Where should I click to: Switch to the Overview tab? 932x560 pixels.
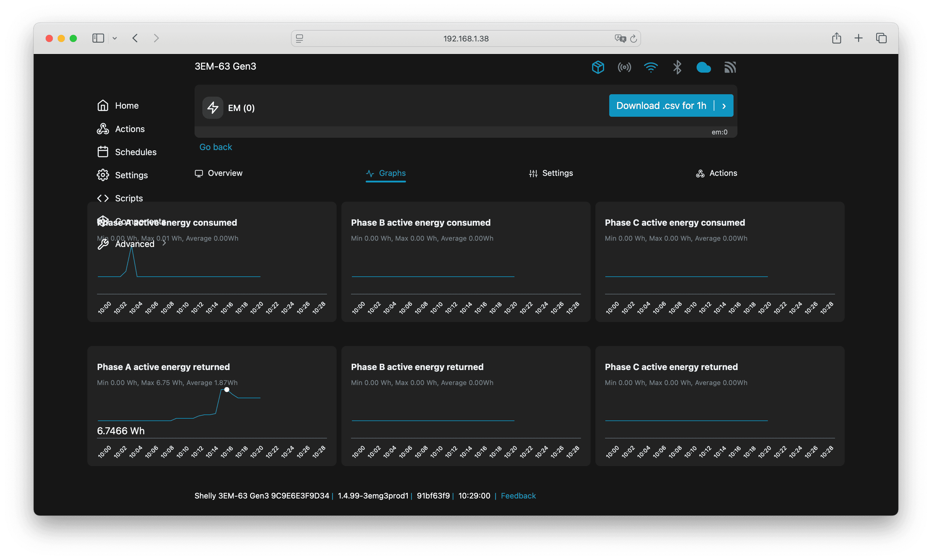(219, 173)
